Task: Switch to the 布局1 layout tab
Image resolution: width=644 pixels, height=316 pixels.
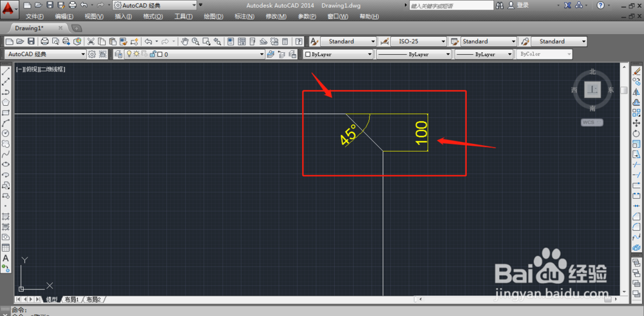Action: (x=71, y=299)
